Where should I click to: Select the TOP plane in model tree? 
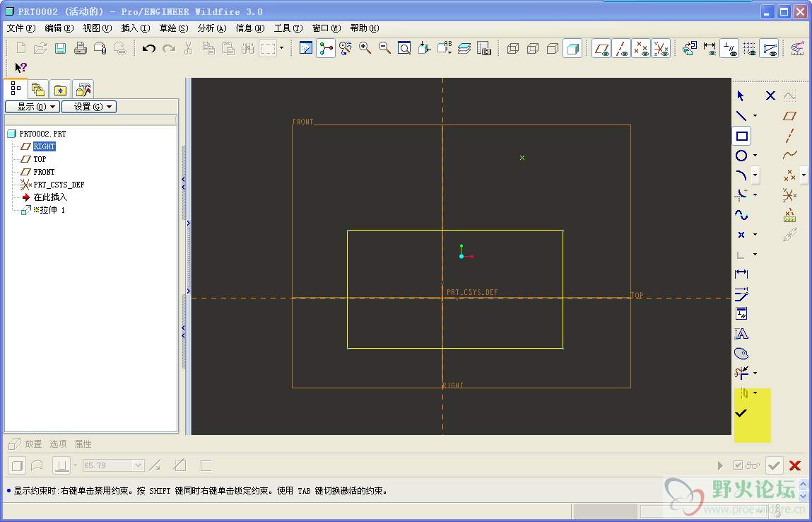click(x=40, y=159)
